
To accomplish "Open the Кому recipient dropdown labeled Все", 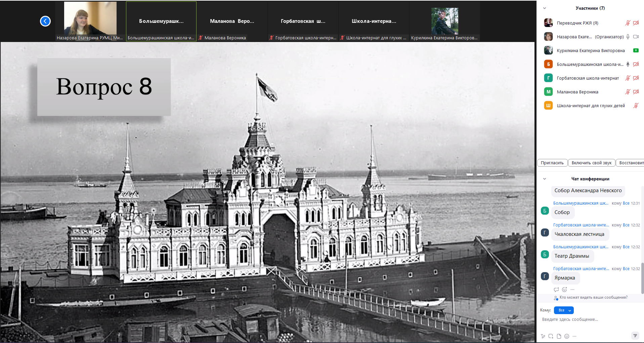I will pos(564,310).
